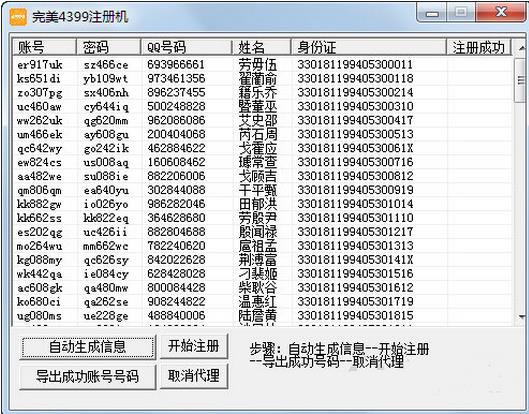Click QQ number 973461356
Viewport: 529px width, 414px height.
coord(176,79)
